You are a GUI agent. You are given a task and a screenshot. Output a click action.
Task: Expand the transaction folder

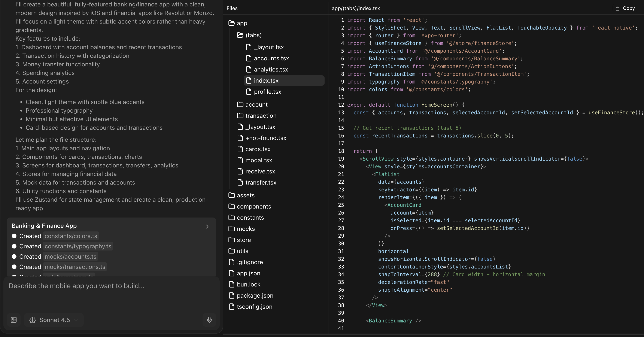[x=261, y=116]
